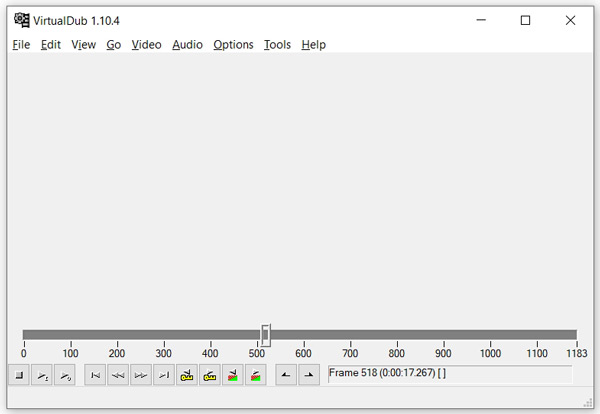
Task: Play the input video
Action: (x=42, y=375)
